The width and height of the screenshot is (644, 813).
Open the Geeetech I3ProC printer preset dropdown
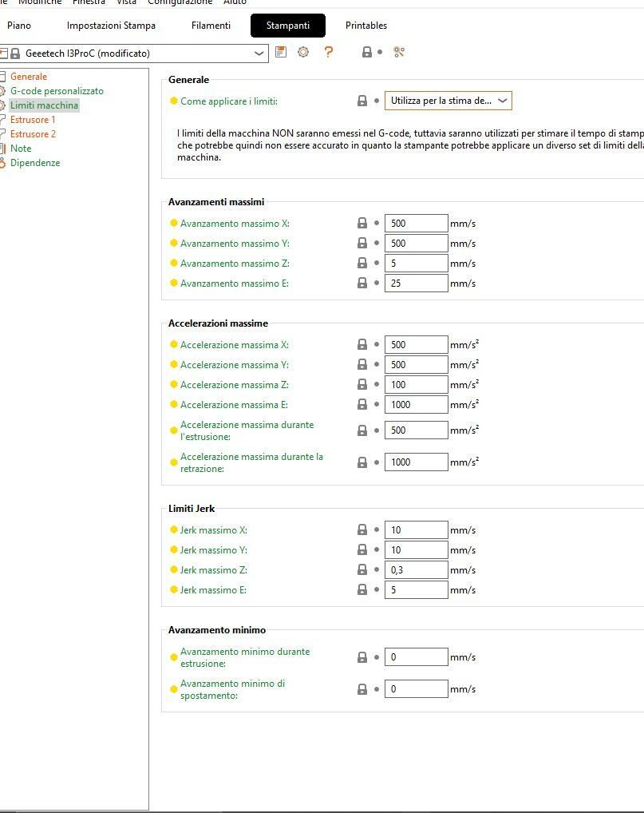click(134, 54)
